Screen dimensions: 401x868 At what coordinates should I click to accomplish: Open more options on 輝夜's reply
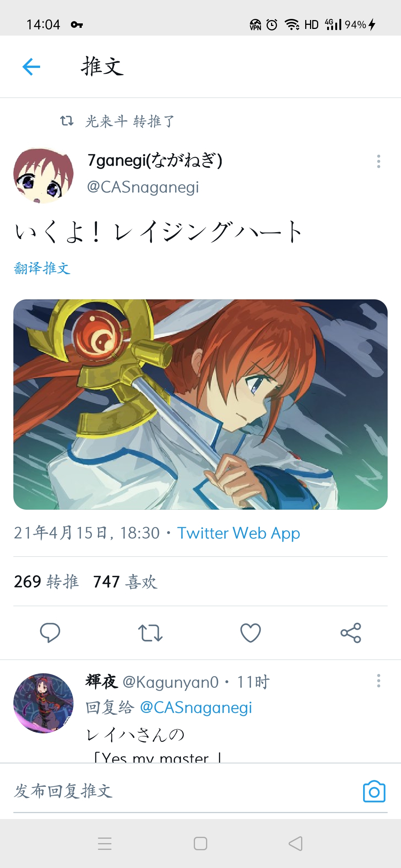(378, 681)
